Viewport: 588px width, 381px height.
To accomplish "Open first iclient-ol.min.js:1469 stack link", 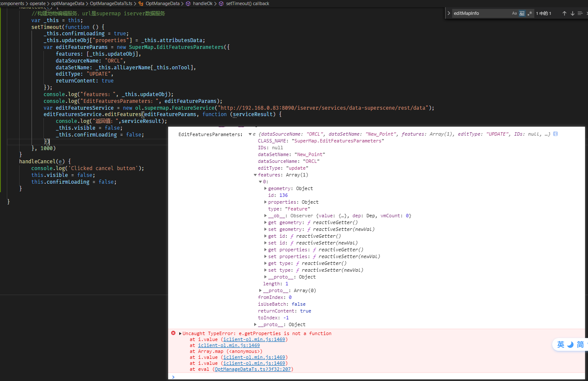I will (x=254, y=340).
